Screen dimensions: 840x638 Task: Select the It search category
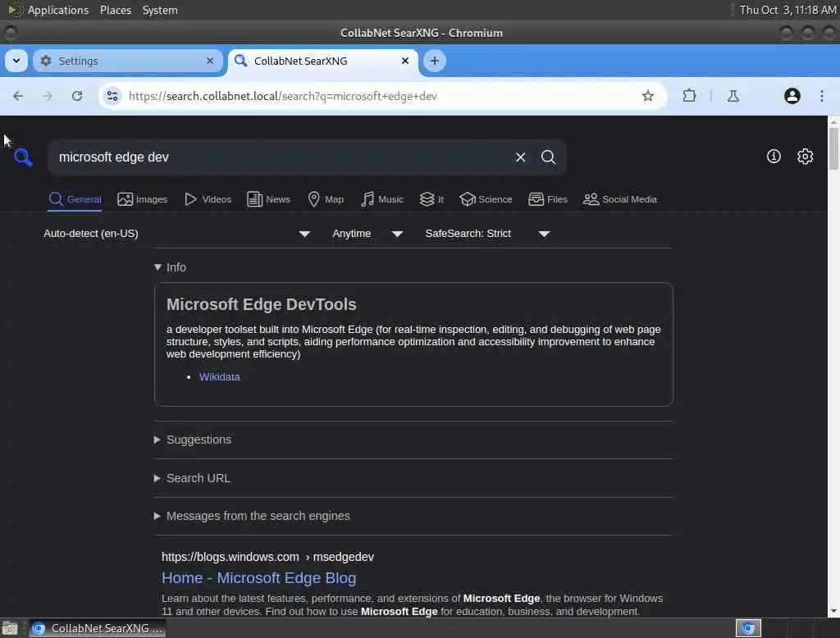(431, 199)
